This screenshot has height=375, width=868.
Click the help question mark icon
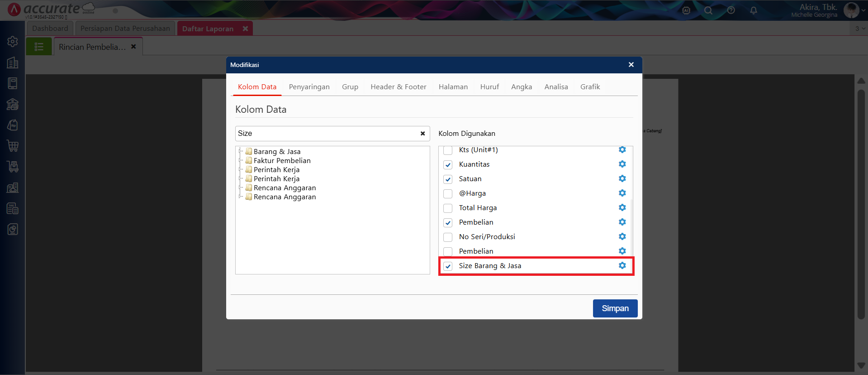[731, 10]
